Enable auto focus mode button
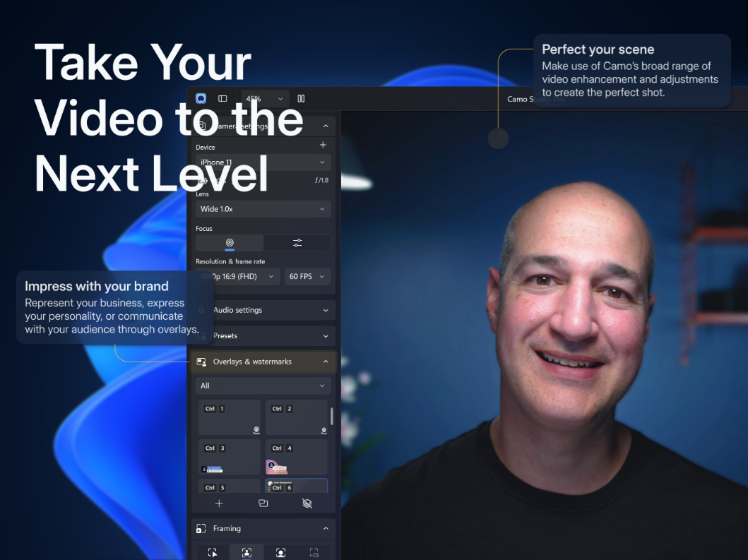Viewport: 748px width, 560px height. click(230, 243)
